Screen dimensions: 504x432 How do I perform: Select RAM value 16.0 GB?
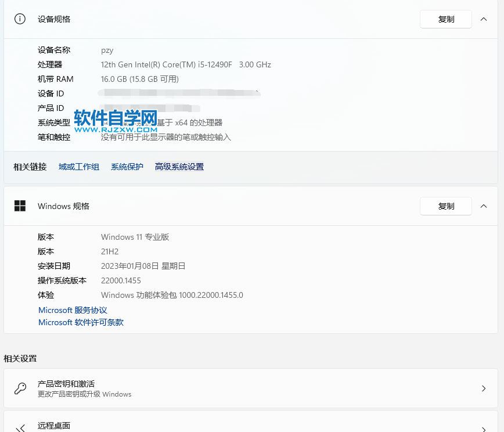(114, 79)
